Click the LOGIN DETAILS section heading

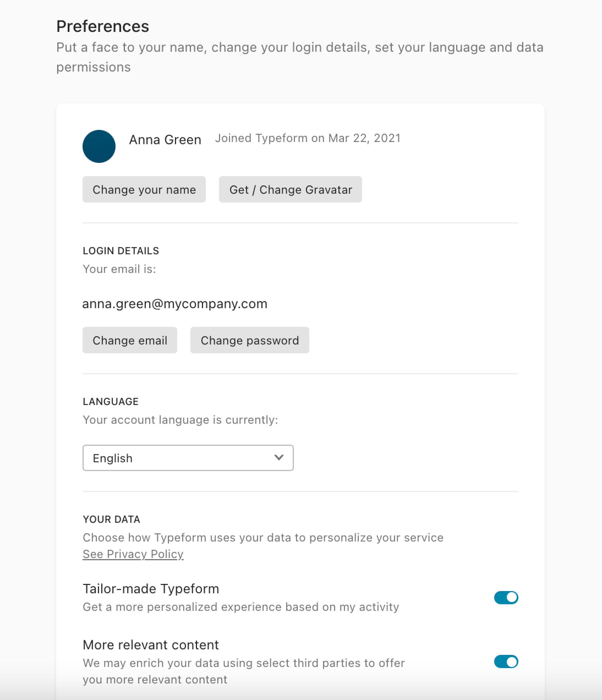coord(121,251)
